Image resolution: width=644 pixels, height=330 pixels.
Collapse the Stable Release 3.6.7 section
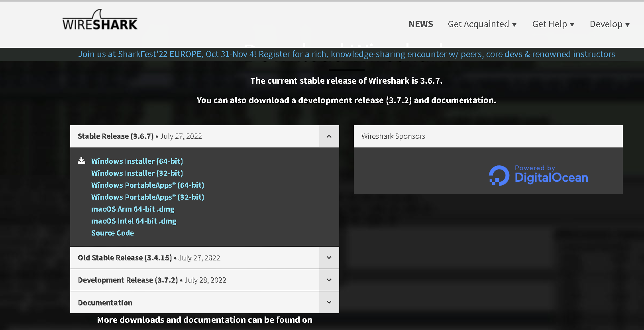coord(329,136)
